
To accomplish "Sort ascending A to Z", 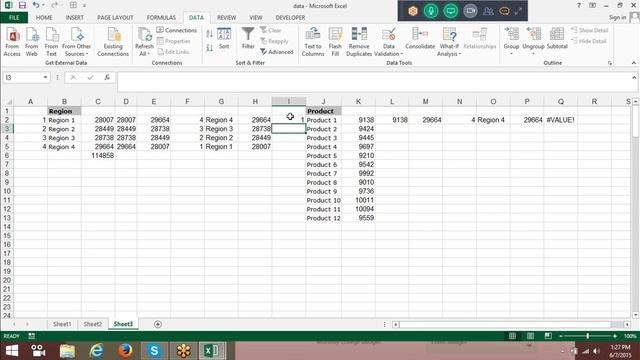I will coord(209,34).
